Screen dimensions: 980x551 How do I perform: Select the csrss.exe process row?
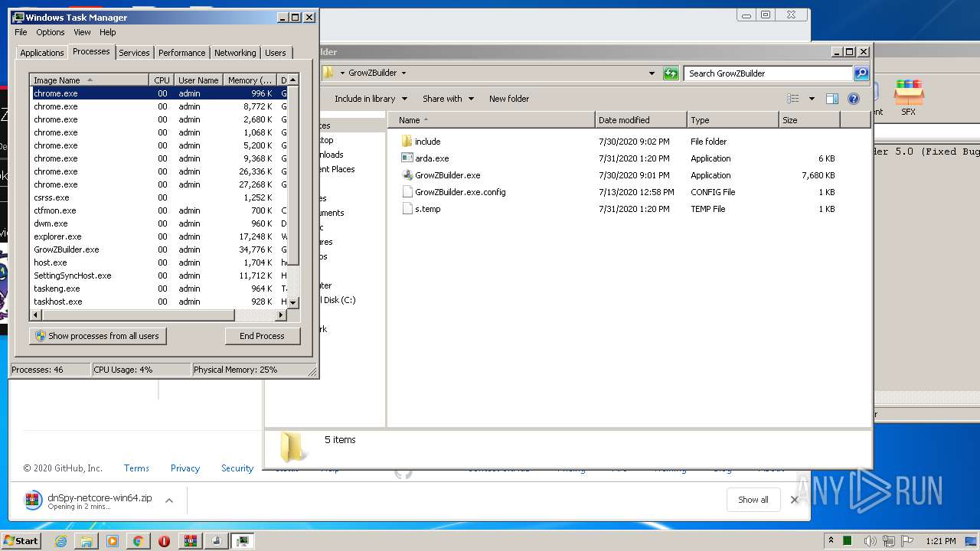pyautogui.click(x=159, y=197)
